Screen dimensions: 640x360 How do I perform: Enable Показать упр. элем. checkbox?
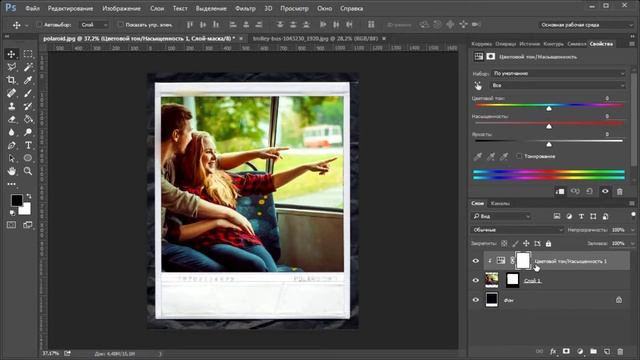[x=120, y=25]
